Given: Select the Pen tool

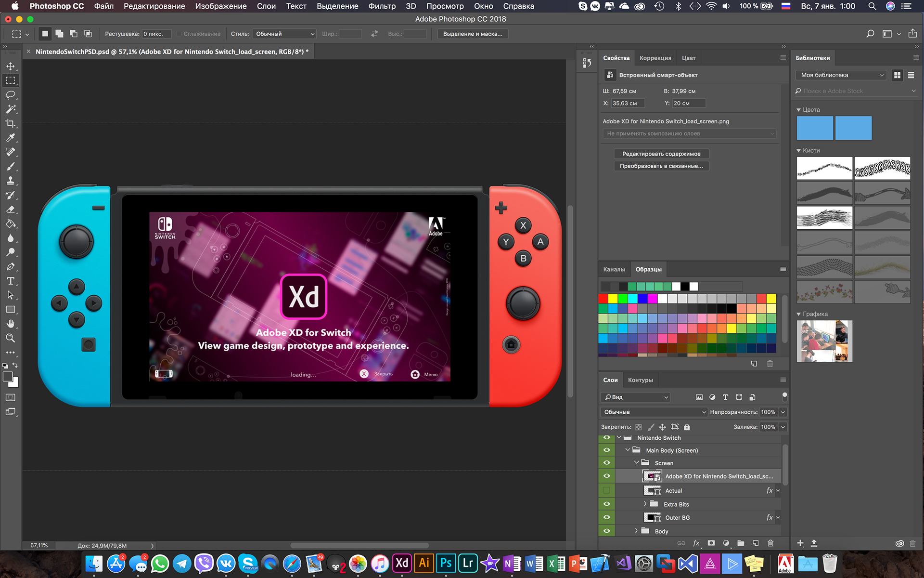Looking at the screenshot, I should (11, 267).
